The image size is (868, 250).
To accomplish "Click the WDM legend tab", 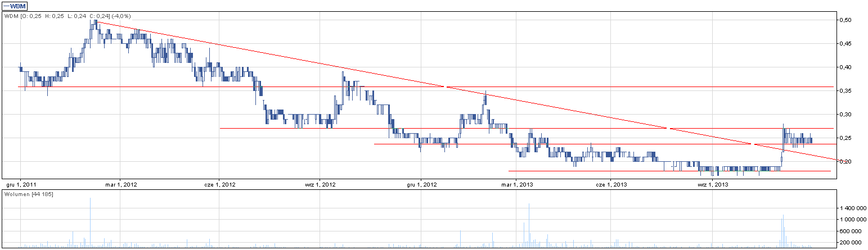I will 16,5.
